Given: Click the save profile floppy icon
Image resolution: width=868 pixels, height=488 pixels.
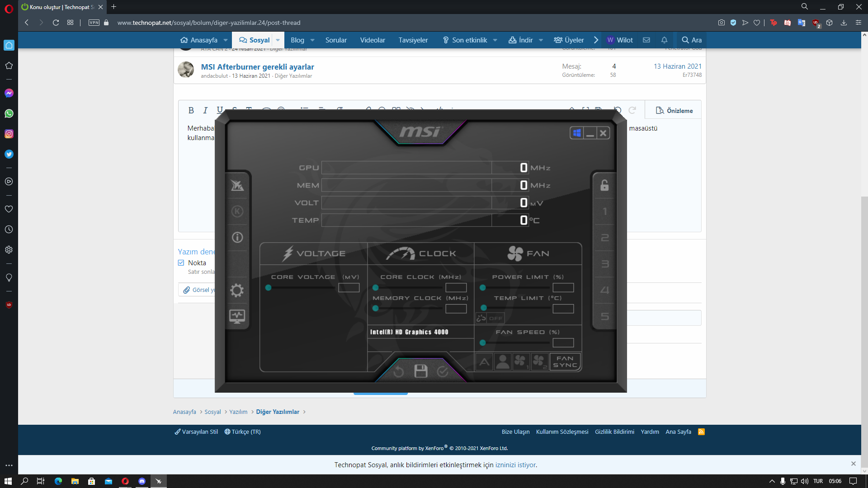Looking at the screenshot, I should pos(421,371).
